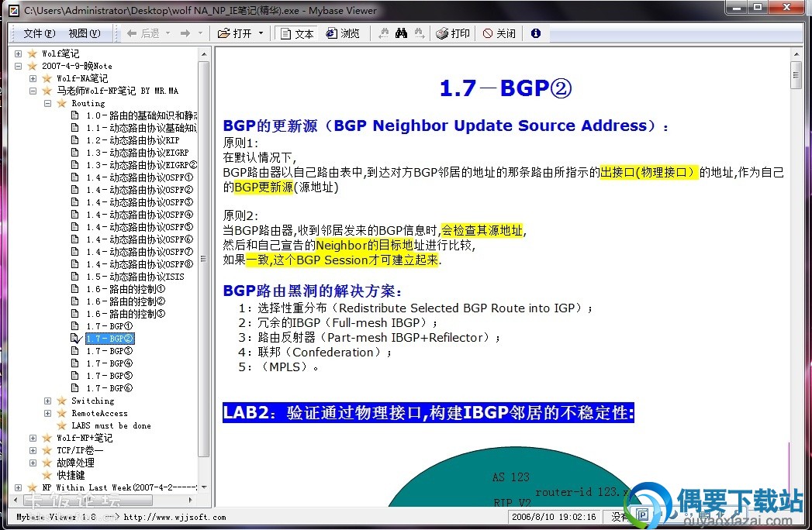The image size is (812, 530).
Task: Click the find previous binoculars icon
Action: click(x=384, y=33)
